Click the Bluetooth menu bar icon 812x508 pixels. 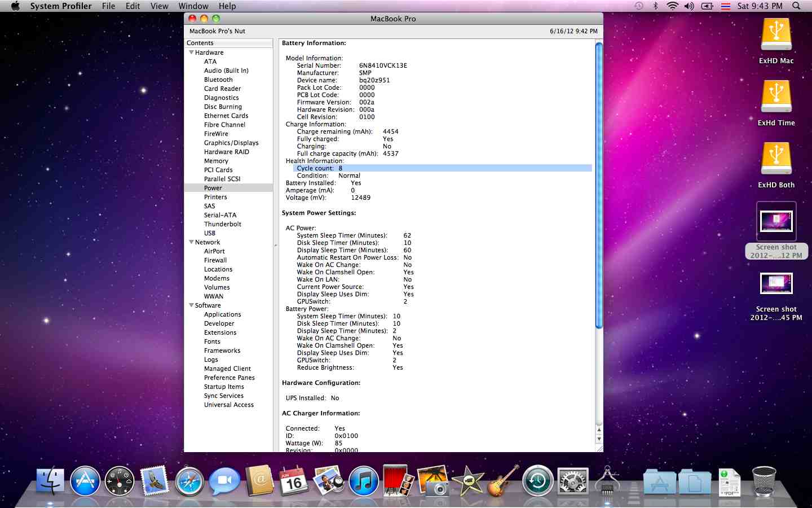point(655,6)
